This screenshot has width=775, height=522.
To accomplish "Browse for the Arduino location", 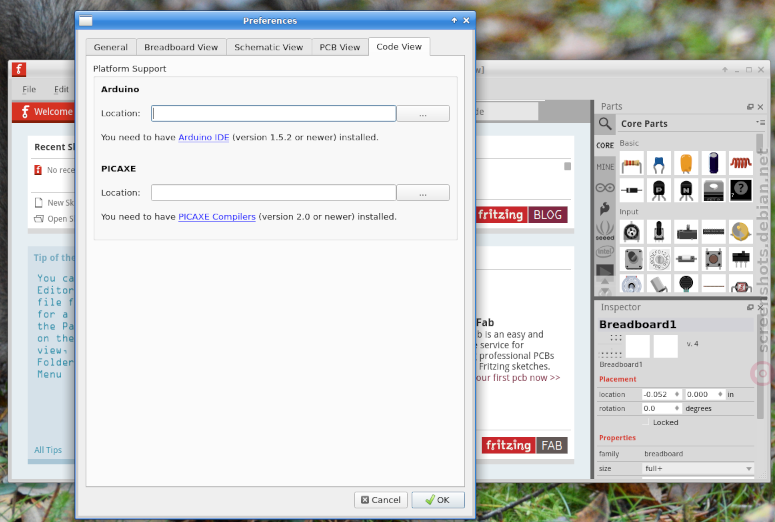I will coord(423,113).
